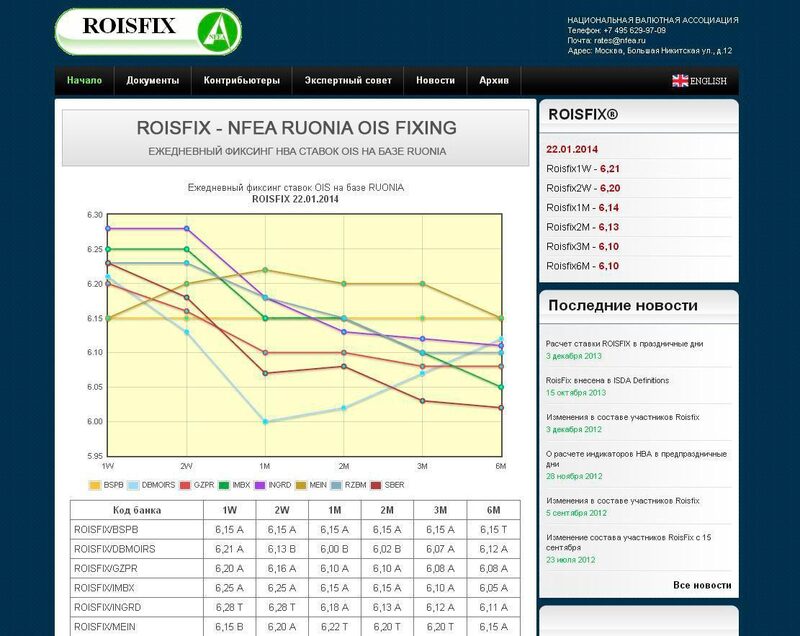800x636 pixels.
Task: Open the Начало menu item
Action: tap(84, 81)
